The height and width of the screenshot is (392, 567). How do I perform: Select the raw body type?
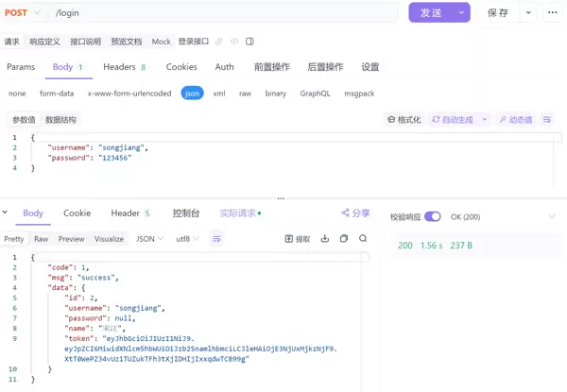[245, 94]
